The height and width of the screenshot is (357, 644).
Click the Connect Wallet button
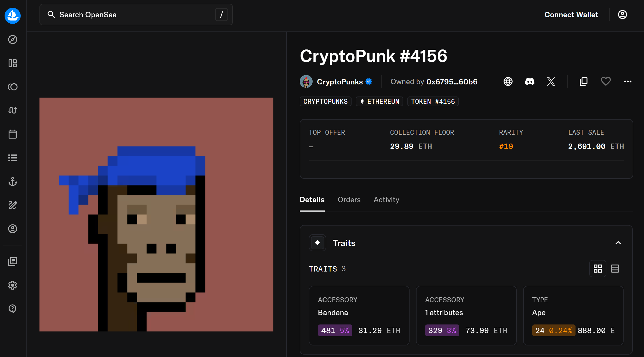click(x=571, y=15)
